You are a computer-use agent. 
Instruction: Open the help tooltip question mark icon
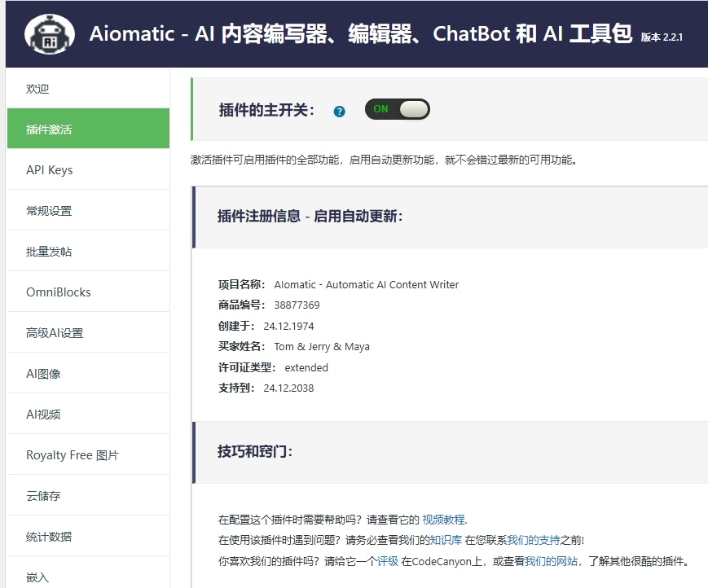(x=339, y=112)
